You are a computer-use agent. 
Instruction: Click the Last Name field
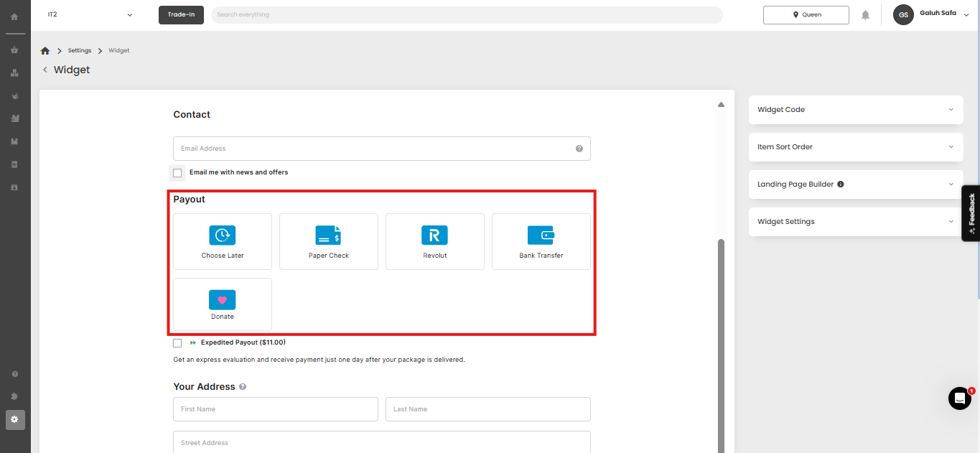click(488, 409)
